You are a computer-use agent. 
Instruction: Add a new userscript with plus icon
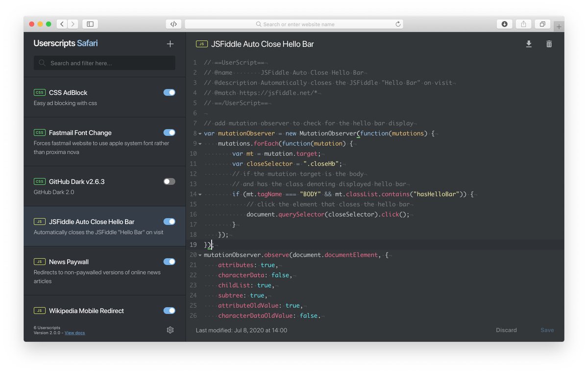pos(170,44)
